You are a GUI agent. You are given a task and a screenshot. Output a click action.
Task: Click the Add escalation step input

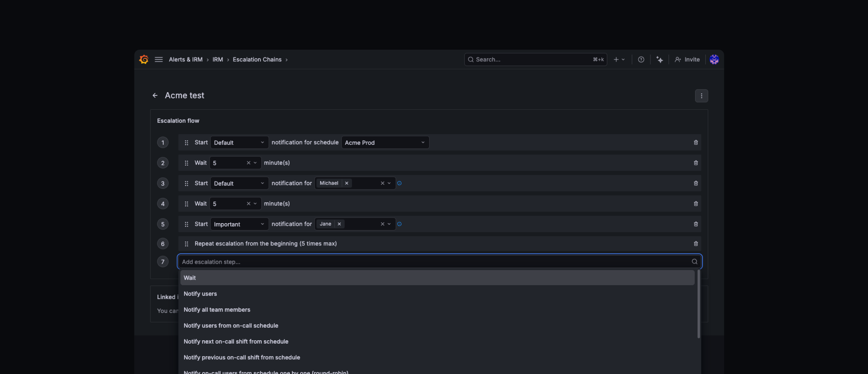tap(439, 262)
